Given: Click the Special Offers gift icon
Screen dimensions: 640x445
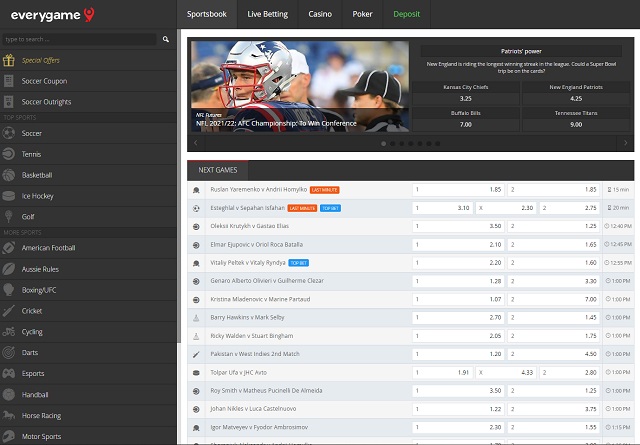Looking at the screenshot, I should (9, 60).
